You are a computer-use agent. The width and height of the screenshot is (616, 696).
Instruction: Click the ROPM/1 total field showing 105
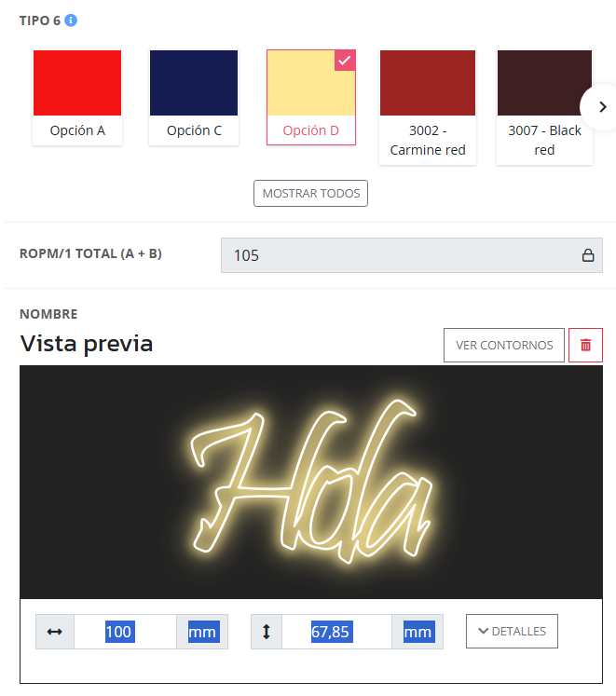point(412,255)
